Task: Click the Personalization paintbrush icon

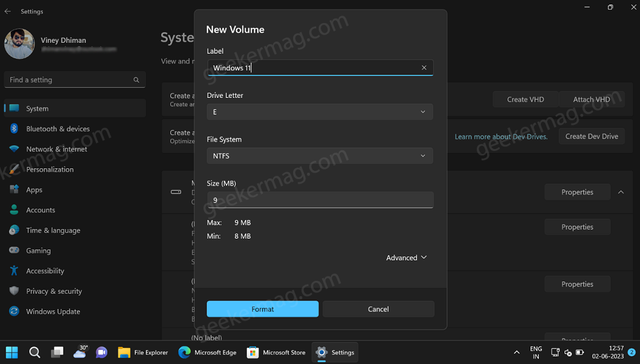Action: point(14,169)
